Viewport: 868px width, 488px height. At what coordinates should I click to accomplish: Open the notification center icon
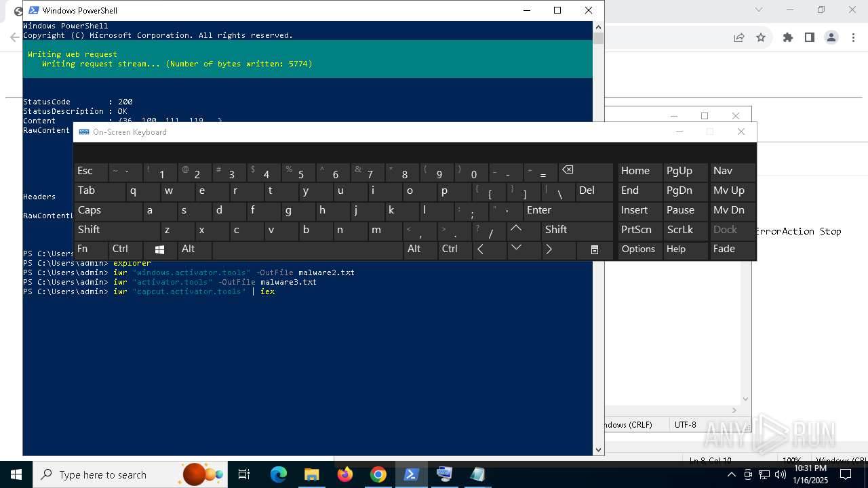[846, 474]
